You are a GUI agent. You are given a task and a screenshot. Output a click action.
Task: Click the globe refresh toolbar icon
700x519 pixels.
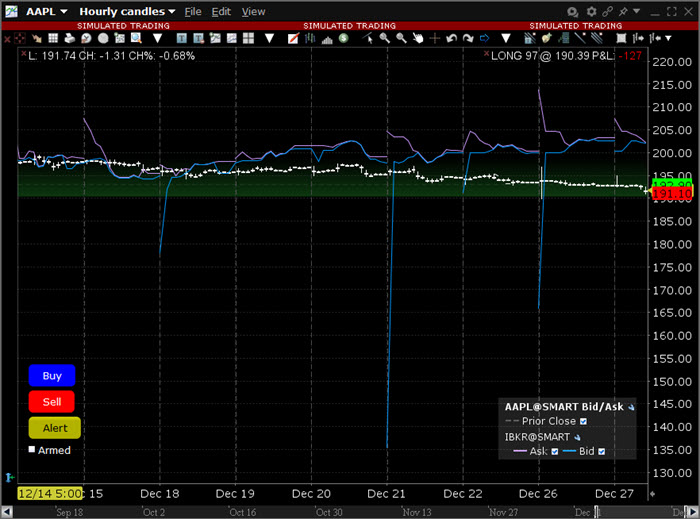[86, 38]
